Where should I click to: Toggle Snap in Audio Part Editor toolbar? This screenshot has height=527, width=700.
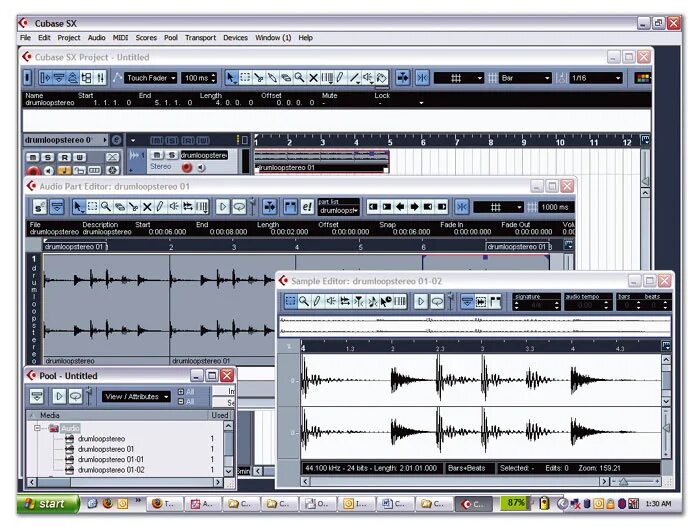coord(462,207)
